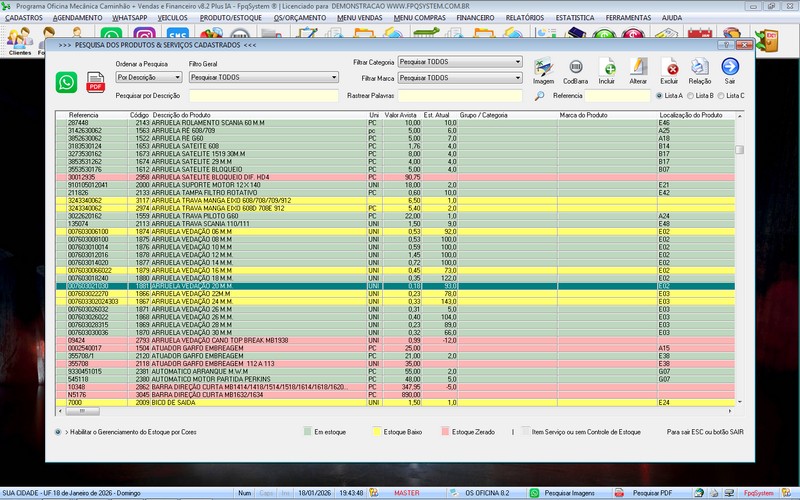This screenshot has height=500, width=800.
Task: Click the PDF export icon
Action: 96,82
